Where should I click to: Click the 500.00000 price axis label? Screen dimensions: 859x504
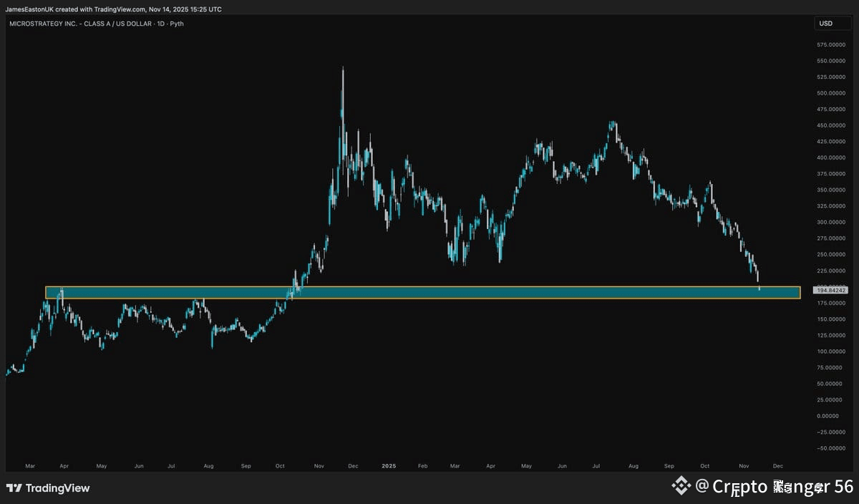pyautogui.click(x=832, y=93)
